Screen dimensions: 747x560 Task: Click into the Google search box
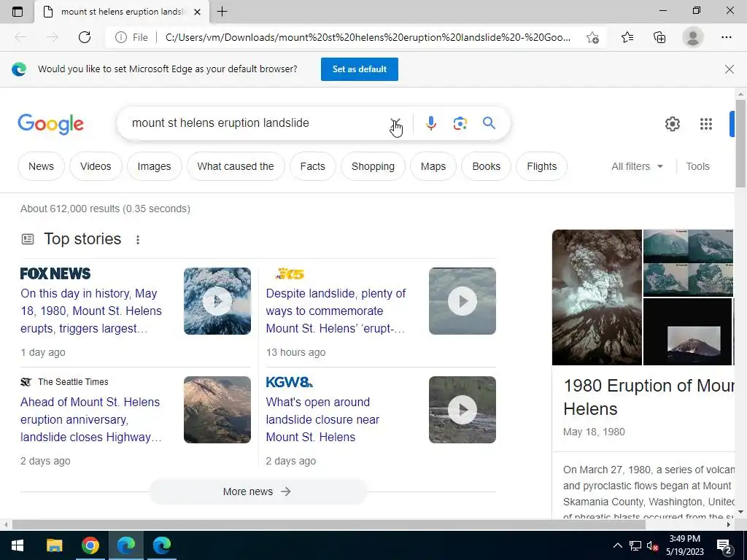[x=258, y=122]
